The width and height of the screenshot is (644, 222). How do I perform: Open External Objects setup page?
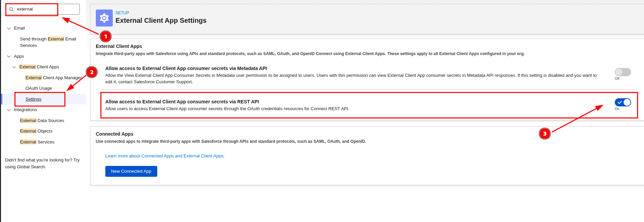[36, 131]
